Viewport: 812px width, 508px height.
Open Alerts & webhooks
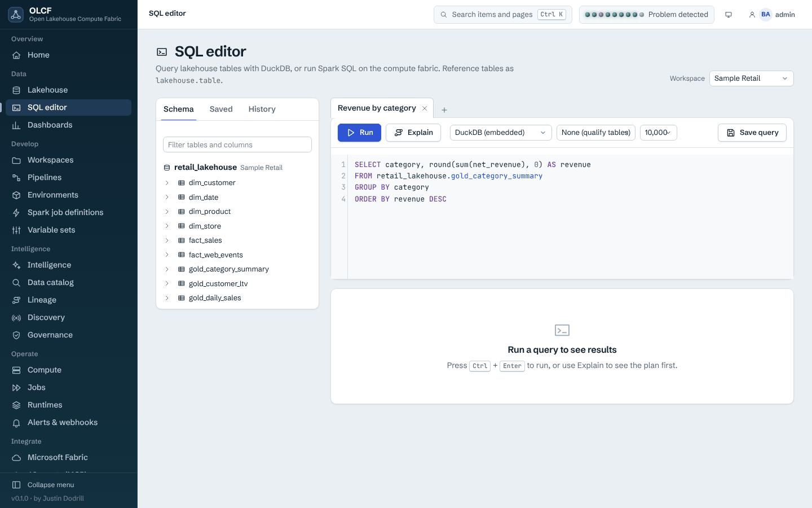coord(68,422)
